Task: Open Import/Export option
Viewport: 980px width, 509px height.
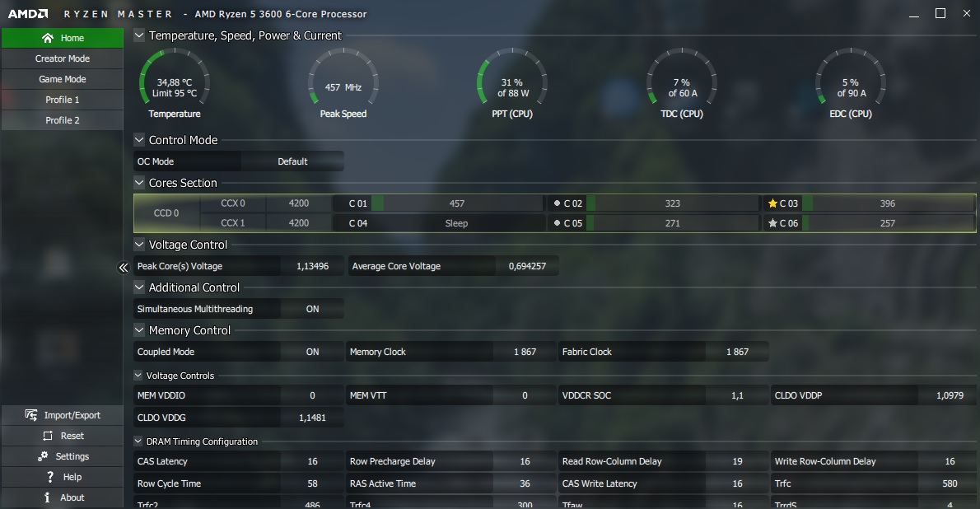Action: pyautogui.click(x=63, y=415)
